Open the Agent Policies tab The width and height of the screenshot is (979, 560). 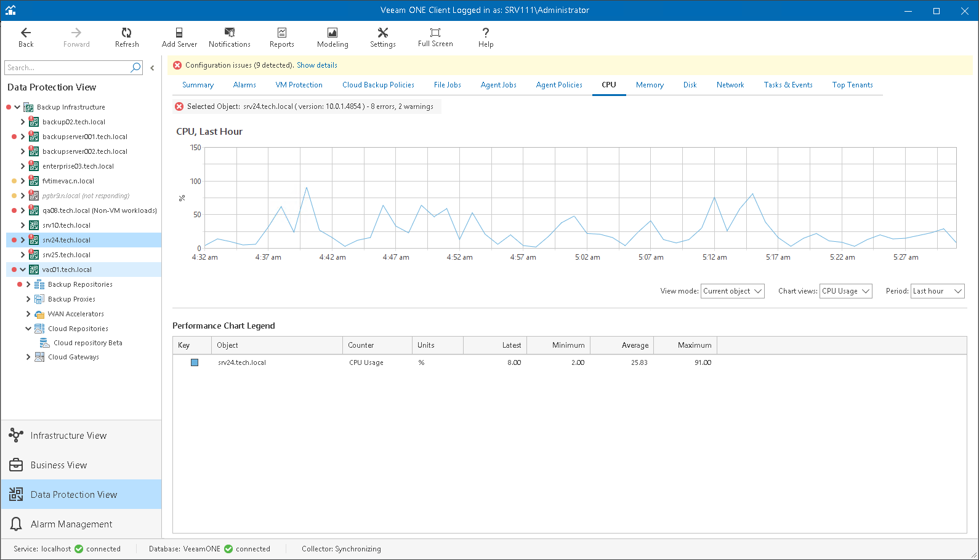(x=559, y=85)
